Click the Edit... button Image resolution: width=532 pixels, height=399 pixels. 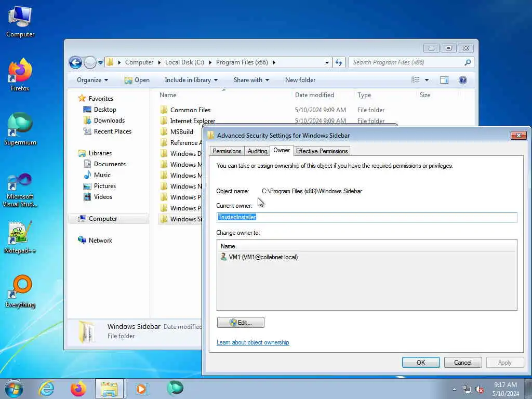[241, 322]
